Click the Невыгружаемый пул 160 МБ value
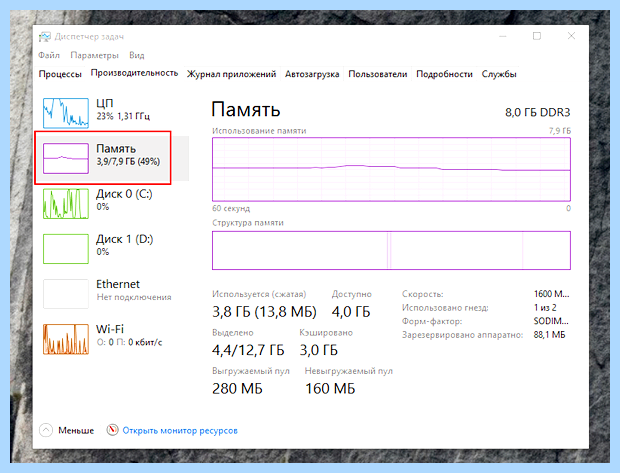 [x=330, y=388]
